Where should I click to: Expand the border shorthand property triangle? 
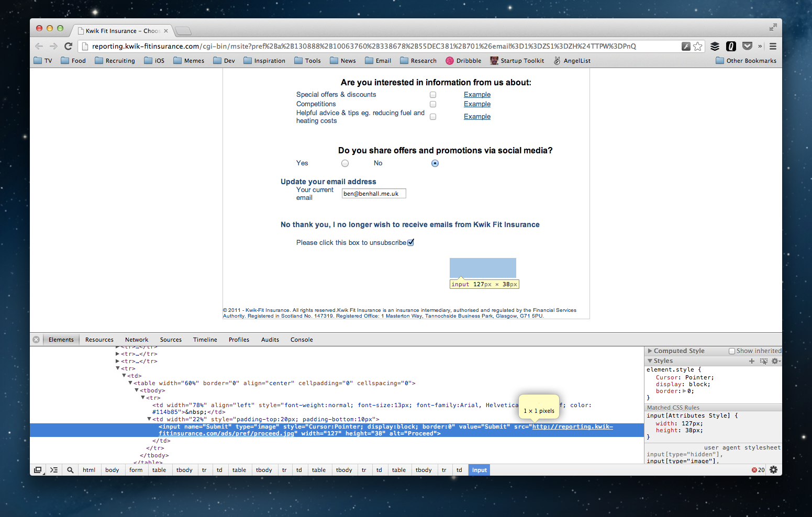[x=684, y=391]
